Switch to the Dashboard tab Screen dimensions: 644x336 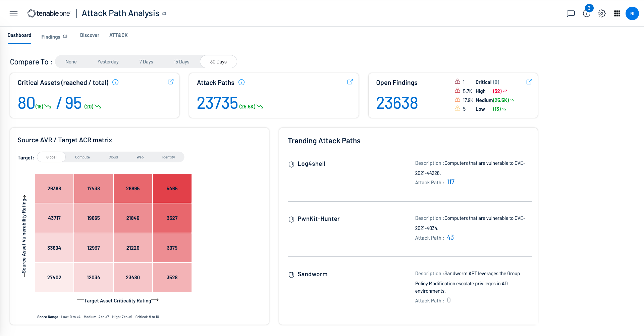(19, 35)
